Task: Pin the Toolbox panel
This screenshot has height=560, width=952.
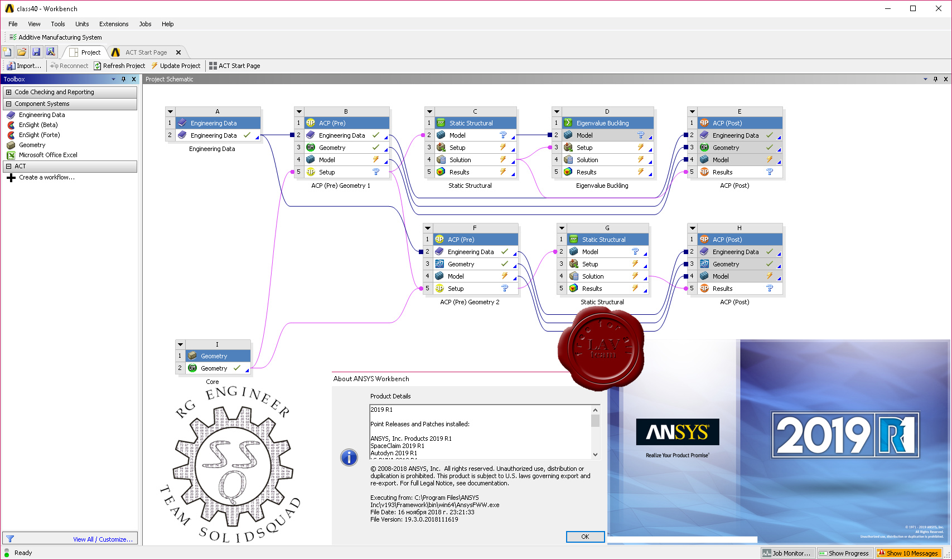Action: pyautogui.click(x=124, y=79)
